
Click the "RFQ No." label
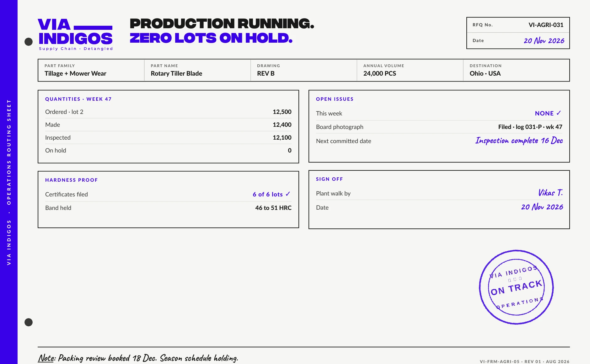[483, 25]
